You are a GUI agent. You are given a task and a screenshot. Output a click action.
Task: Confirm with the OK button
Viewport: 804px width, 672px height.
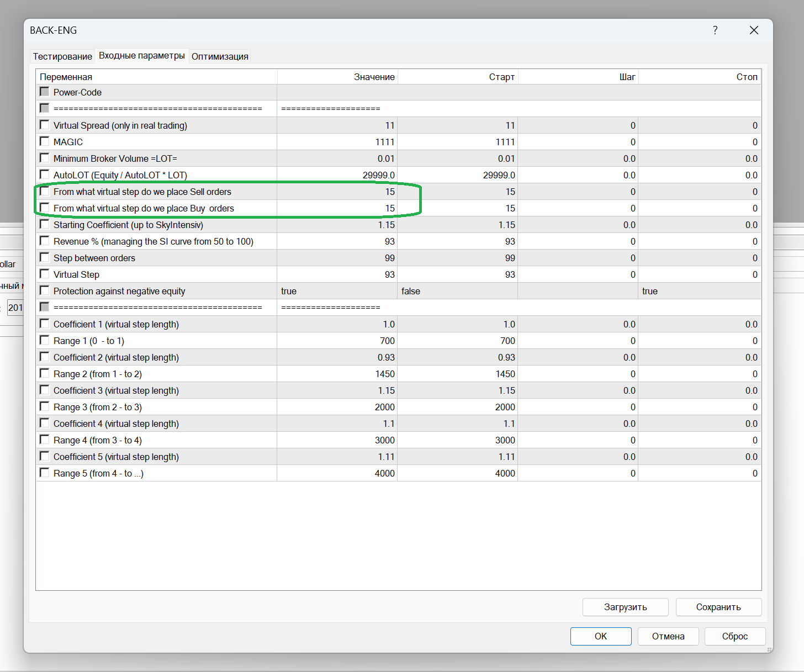(601, 636)
